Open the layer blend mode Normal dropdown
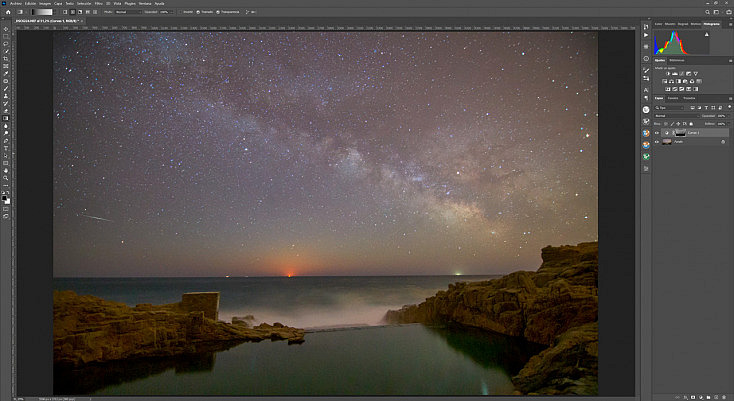Image resolution: width=734 pixels, height=401 pixels. pos(677,116)
